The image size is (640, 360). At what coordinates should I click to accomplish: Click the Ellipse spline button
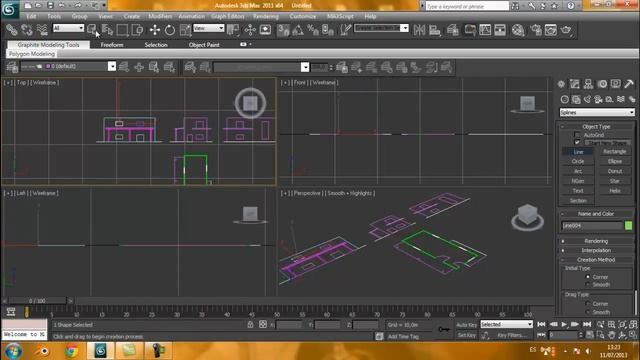click(x=615, y=161)
